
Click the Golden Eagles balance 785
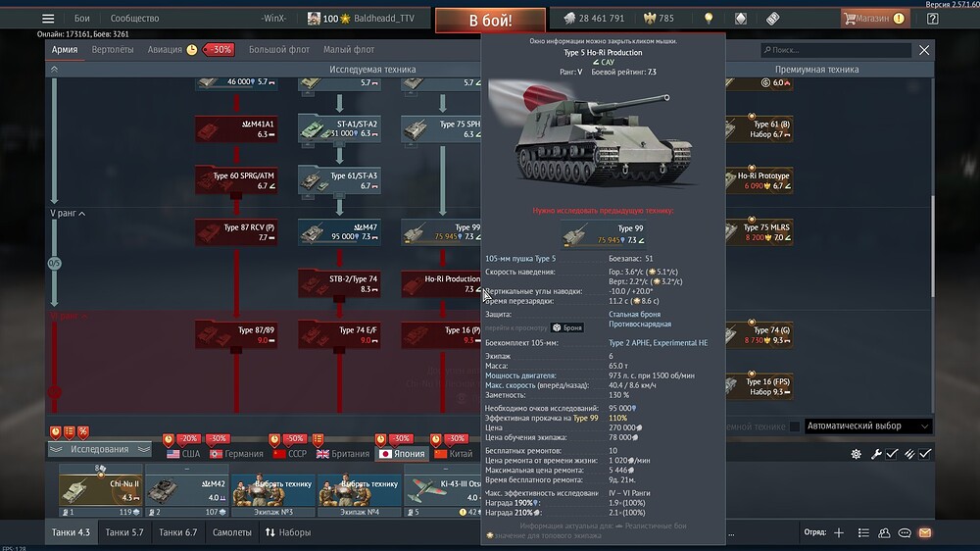(660, 18)
